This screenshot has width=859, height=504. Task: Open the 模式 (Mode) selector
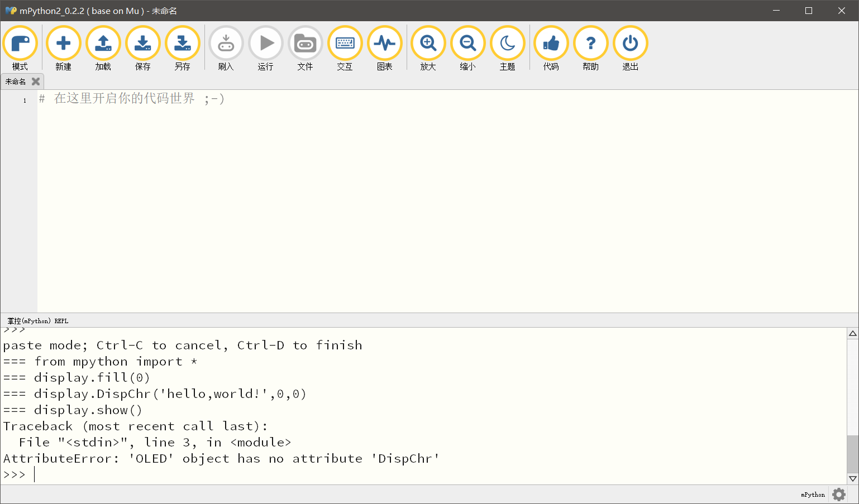pos(20,49)
